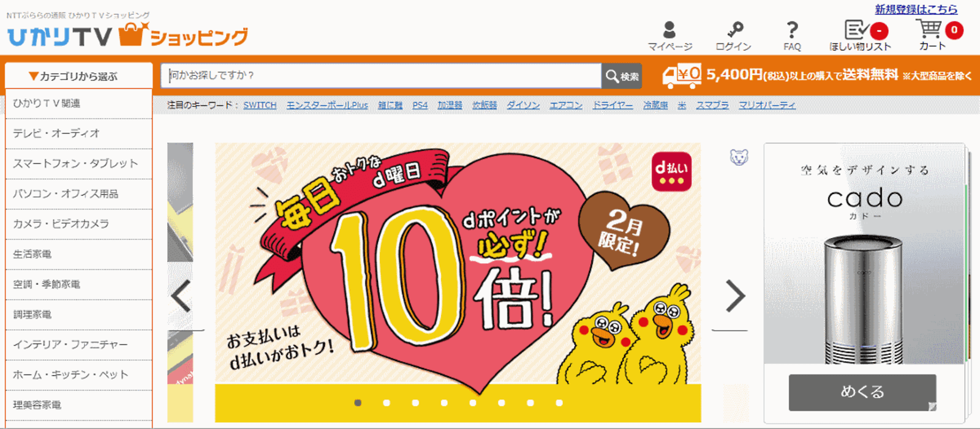Open the テレビ・オーディオ category
980x429 pixels.
coord(78,133)
